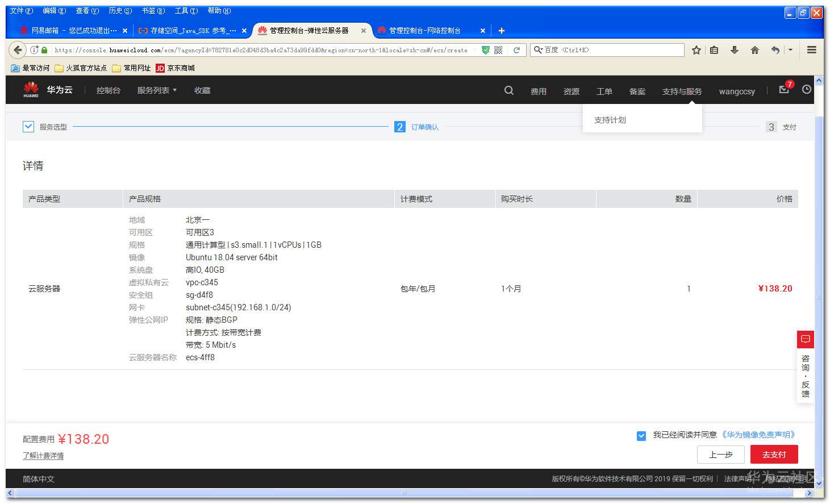Bookmark this page with the star icon

point(696,50)
